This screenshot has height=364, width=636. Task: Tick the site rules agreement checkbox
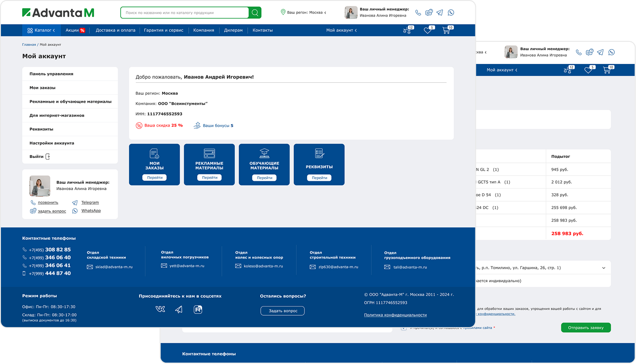(403, 328)
